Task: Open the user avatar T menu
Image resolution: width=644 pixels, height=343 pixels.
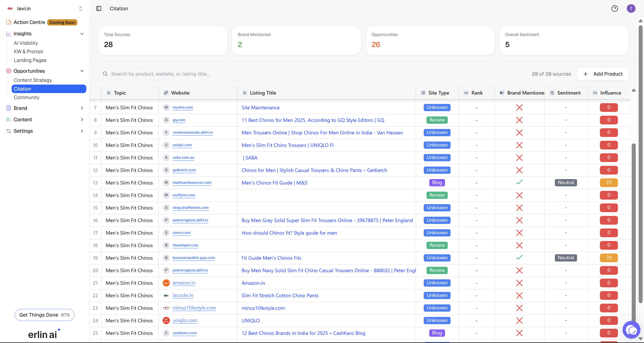Action: pos(631,9)
